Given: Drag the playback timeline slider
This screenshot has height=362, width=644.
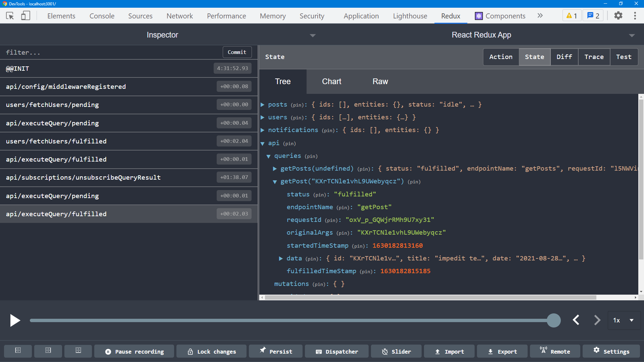Looking at the screenshot, I should point(553,320).
